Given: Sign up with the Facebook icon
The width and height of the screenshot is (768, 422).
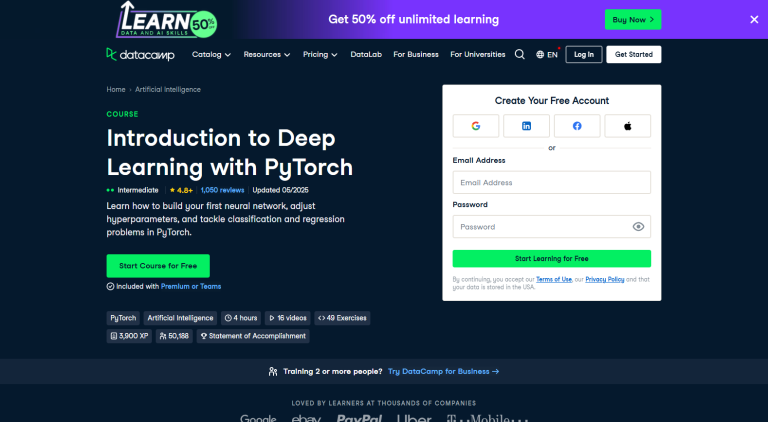Looking at the screenshot, I should tap(577, 126).
